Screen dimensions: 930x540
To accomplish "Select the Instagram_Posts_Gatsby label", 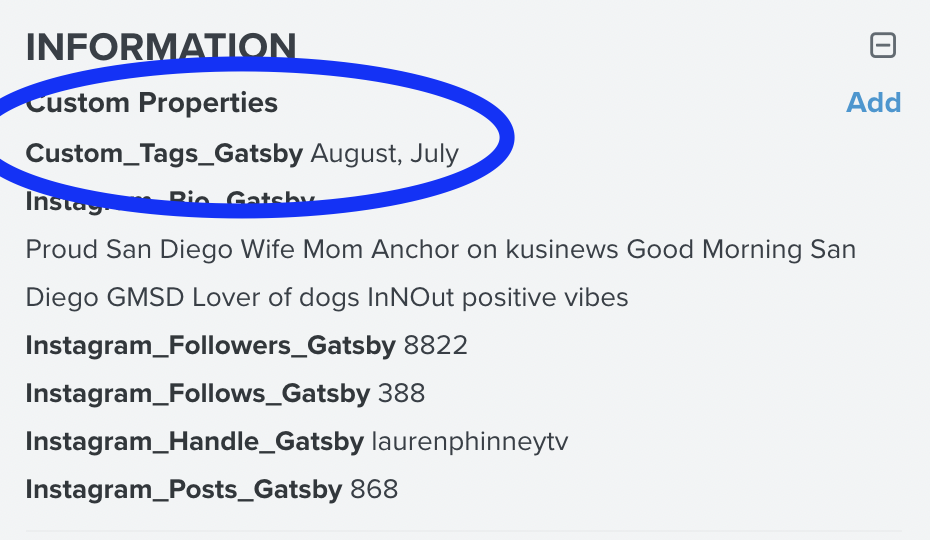I will tap(184, 490).
